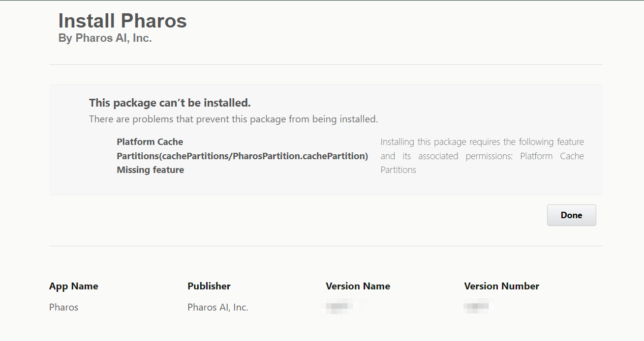Click the 'Missing feature' label

pos(150,170)
